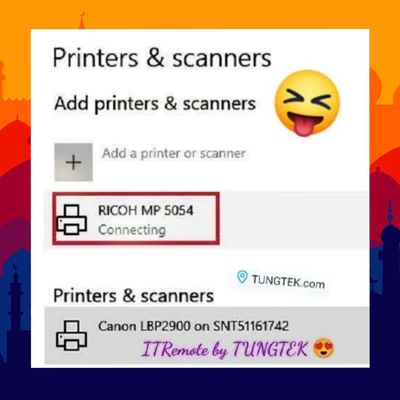Image resolution: width=400 pixels, height=400 pixels.
Task: Select the Canon LBP2900 printer icon
Action: [x=71, y=335]
